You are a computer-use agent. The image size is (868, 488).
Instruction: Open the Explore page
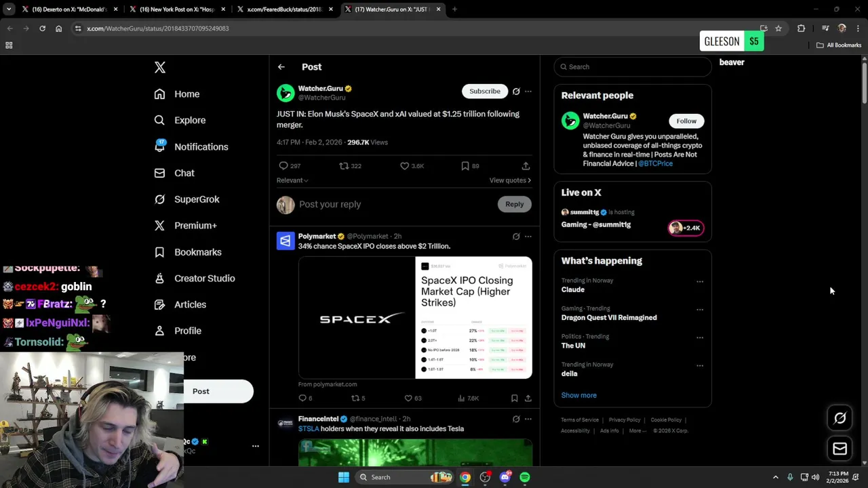click(180, 120)
